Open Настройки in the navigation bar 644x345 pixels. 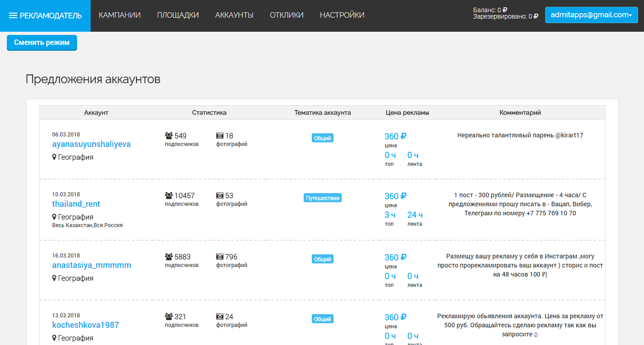click(342, 15)
